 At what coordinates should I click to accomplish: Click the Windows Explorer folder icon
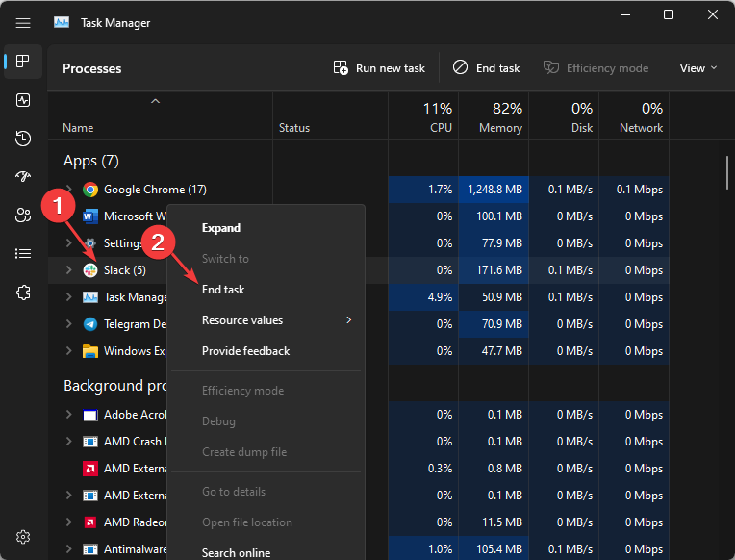[90, 351]
